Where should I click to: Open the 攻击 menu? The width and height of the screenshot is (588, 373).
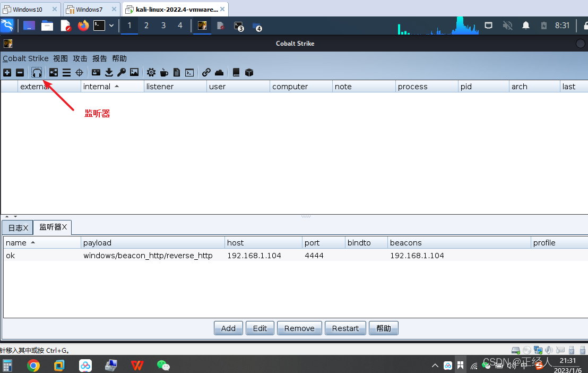pyautogui.click(x=80, y=58)
